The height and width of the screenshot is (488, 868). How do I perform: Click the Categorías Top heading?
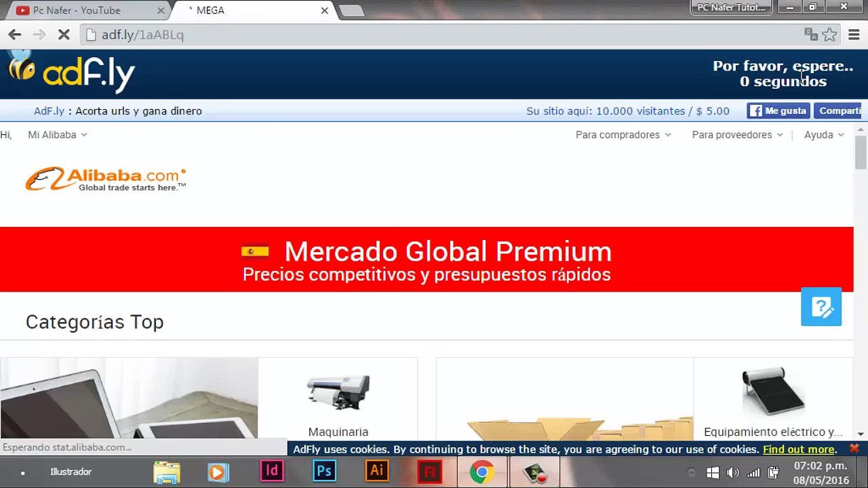pyautogui.click(x=95, y=322)
